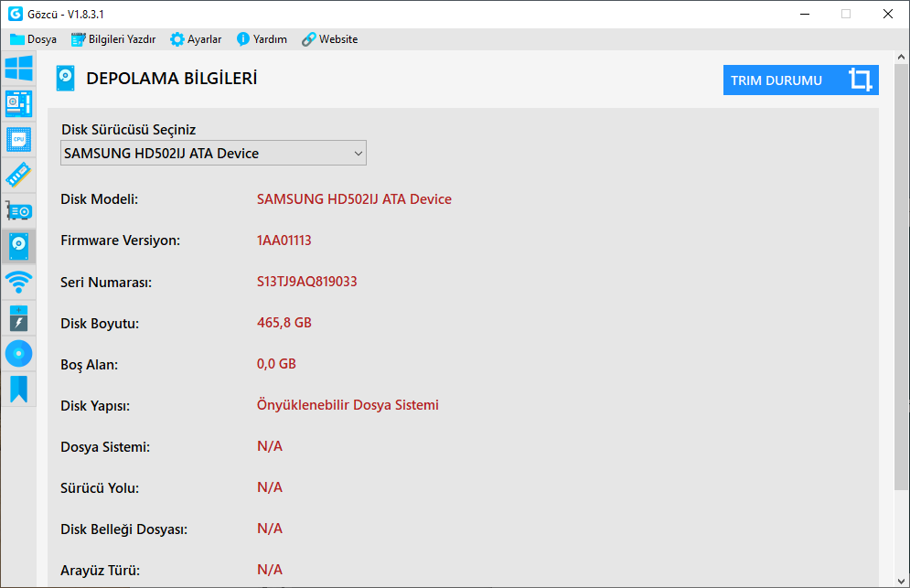Click the Gözcü app logo in title bar
Screen dimensions: 910x588
point(15,14)
